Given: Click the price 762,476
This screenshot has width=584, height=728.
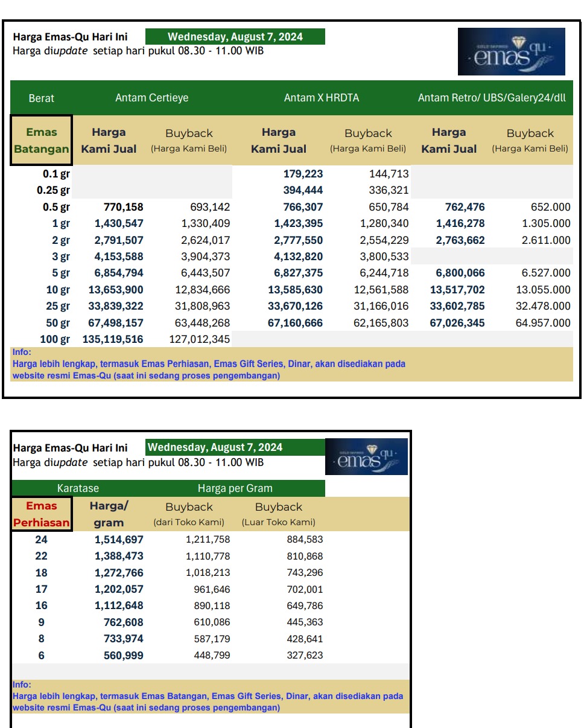Looking at the screenshot, I should point(465,207).
